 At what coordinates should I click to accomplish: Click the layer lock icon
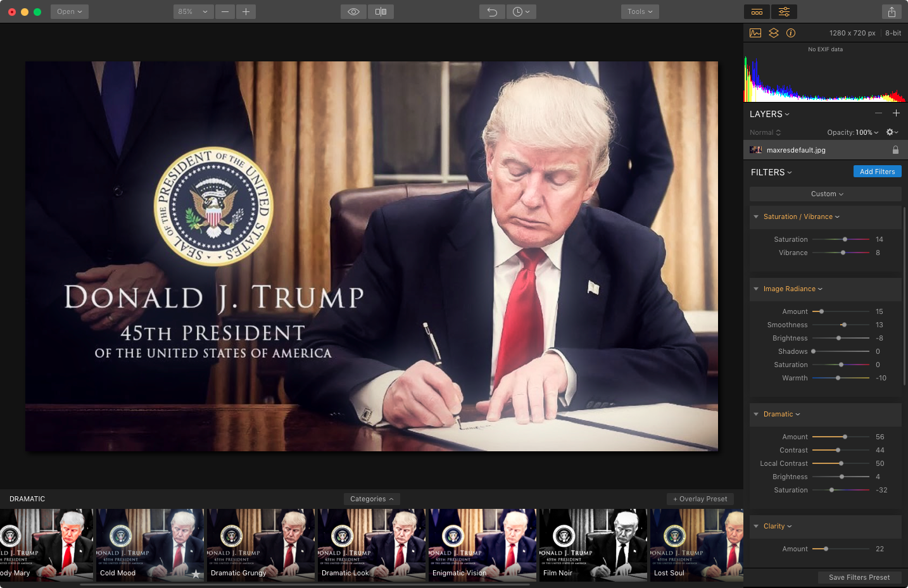[x=895, y=150]
